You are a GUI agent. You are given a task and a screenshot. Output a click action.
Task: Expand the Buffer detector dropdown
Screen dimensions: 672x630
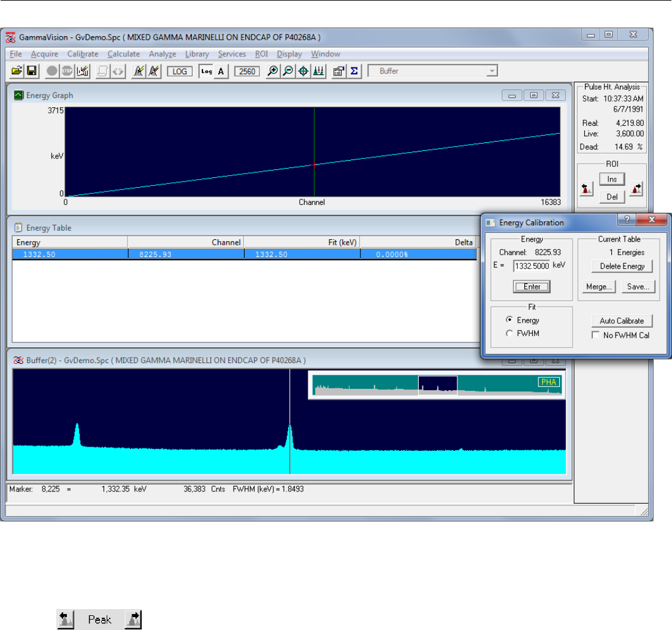coord(491,71)
